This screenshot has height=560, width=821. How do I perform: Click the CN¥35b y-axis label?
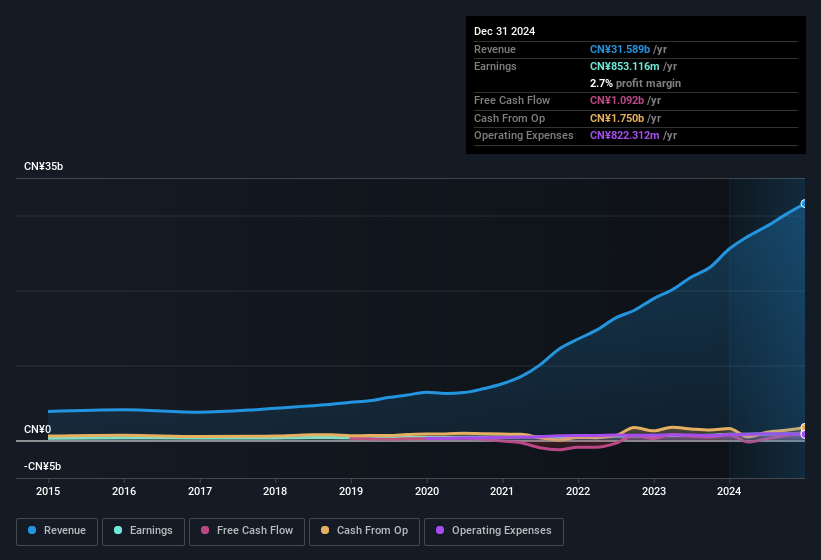43,166
